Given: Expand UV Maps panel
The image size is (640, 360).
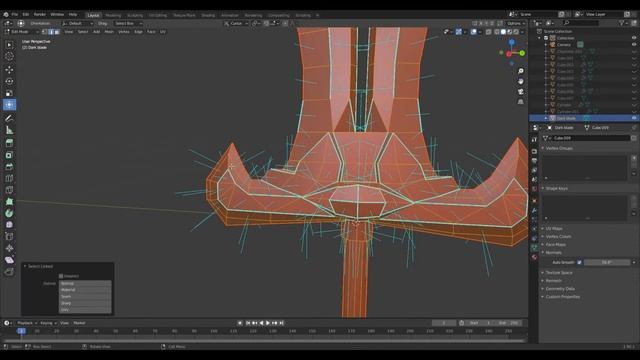Looking at the screenshot, I should (553, 229).
